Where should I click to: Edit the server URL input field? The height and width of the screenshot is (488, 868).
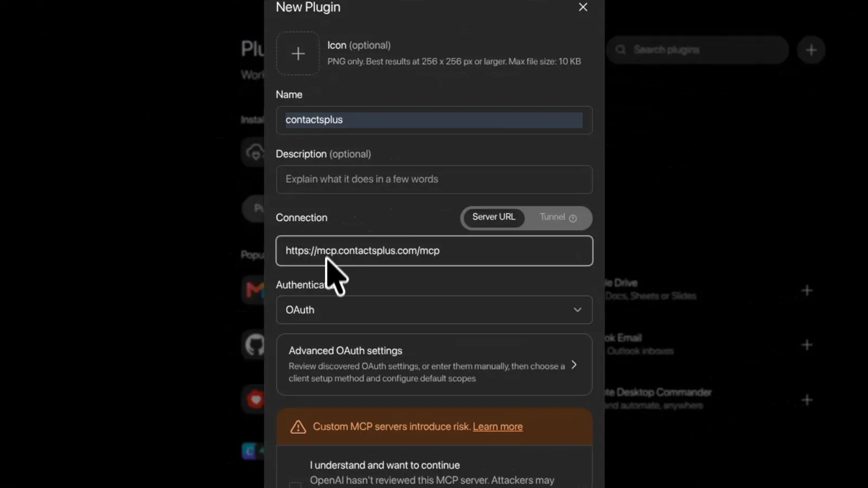coord(434,251)
